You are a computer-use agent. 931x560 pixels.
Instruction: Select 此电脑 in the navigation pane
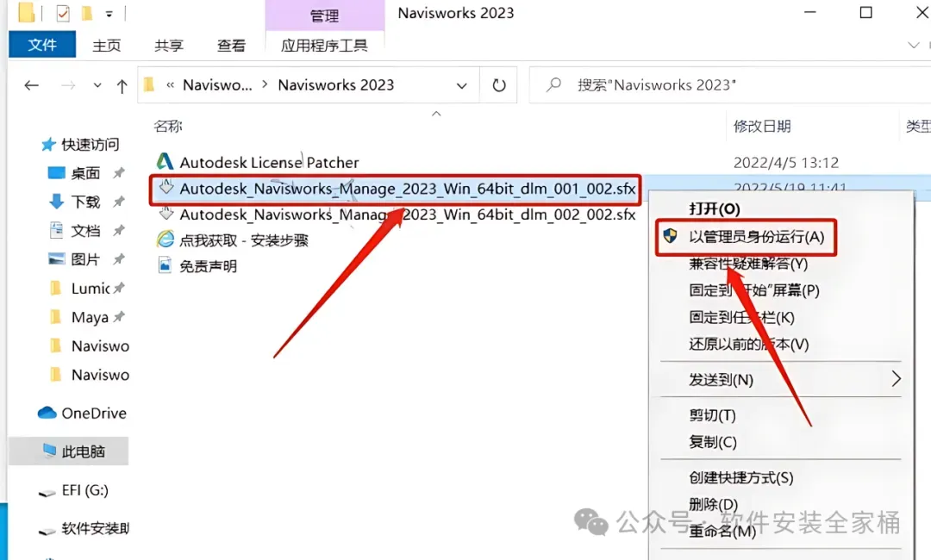(x=83, y=451)
